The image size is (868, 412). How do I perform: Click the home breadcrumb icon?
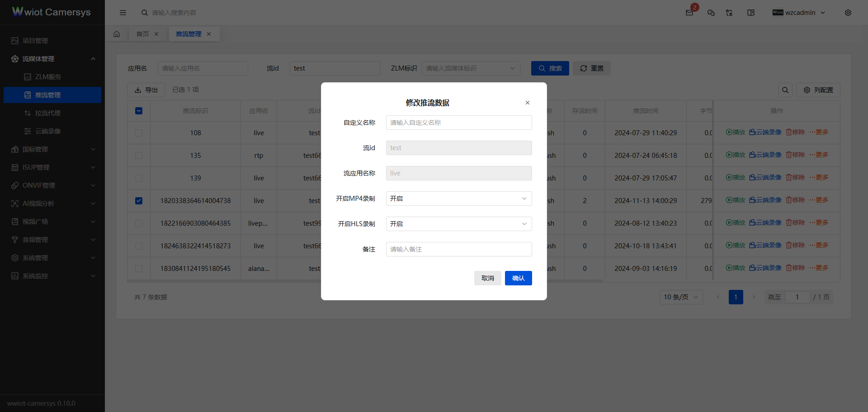point(117,33)
